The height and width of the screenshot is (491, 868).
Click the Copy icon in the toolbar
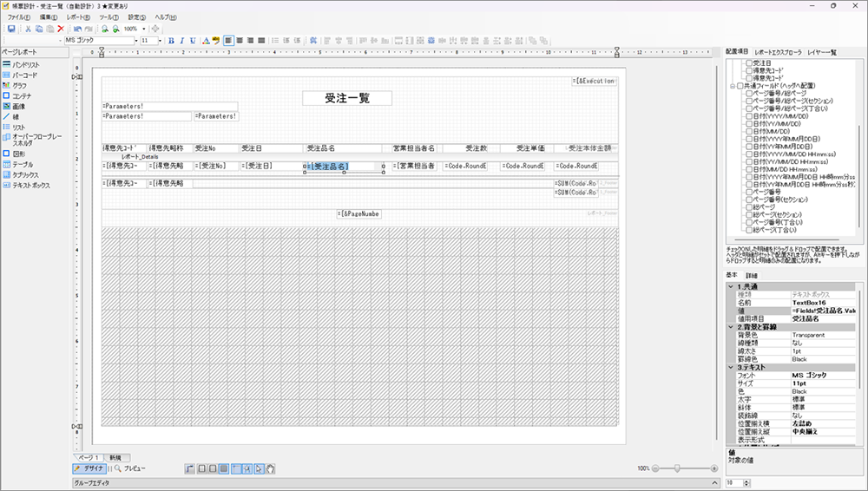point(39,29)
